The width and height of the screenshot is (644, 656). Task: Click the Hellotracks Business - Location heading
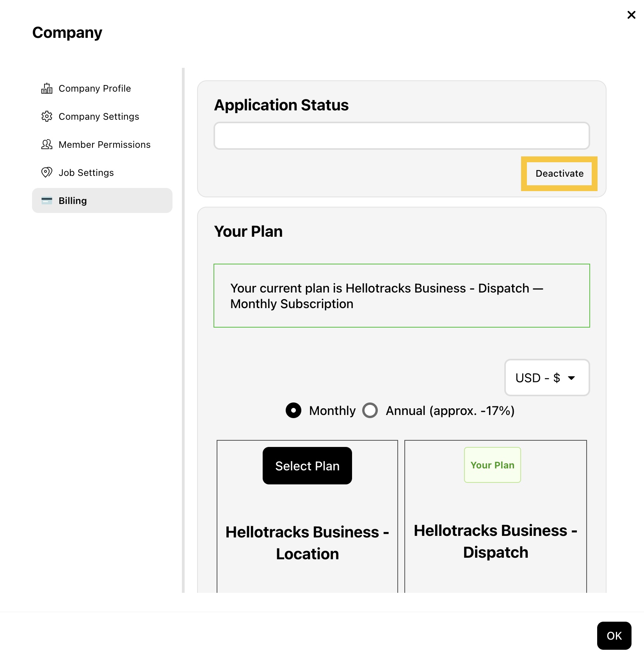coord(307,543)
